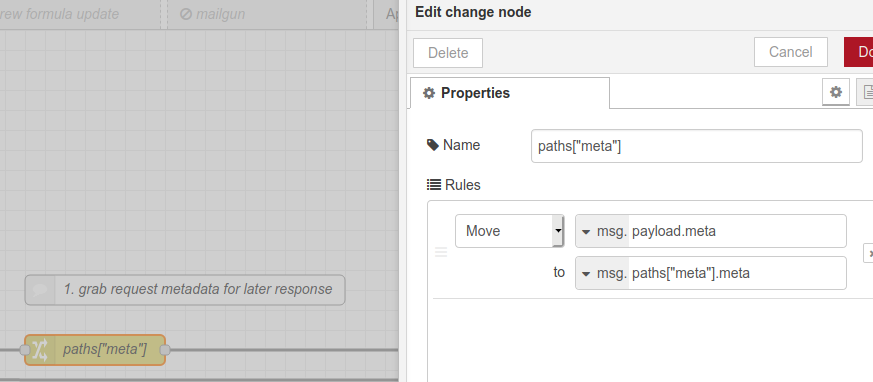Click input port of paths["meta"] node
This screenshot has height=382, width=873.
(24, 350)
